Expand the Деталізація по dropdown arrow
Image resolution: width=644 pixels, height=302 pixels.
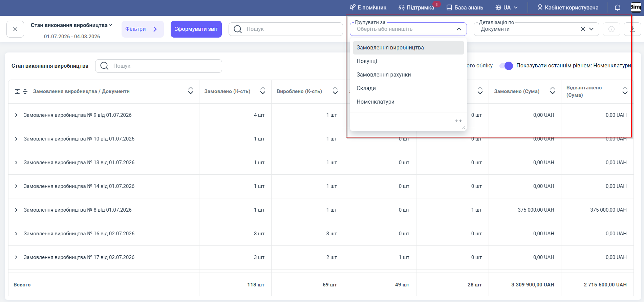[x=592, y=29]
